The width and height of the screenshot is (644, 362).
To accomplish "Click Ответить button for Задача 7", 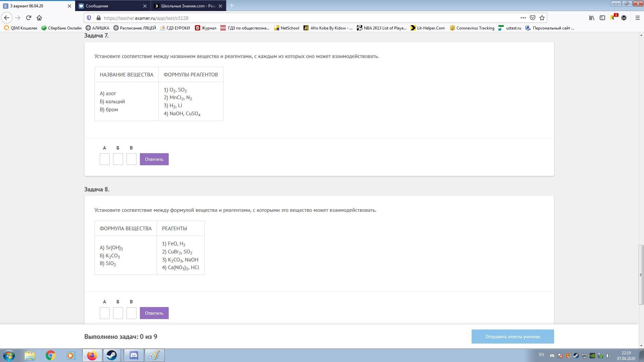I will pos(154,159).
